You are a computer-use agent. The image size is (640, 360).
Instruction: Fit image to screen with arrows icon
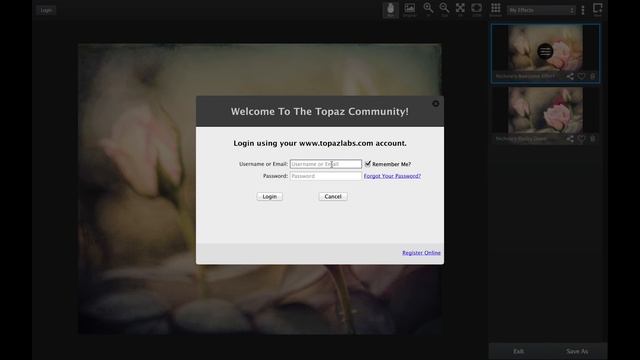460,9
